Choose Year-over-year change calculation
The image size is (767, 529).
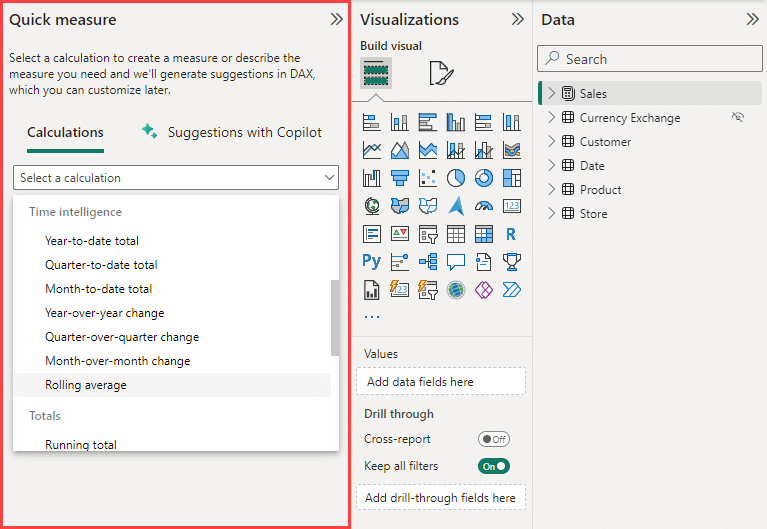point(105,313)
